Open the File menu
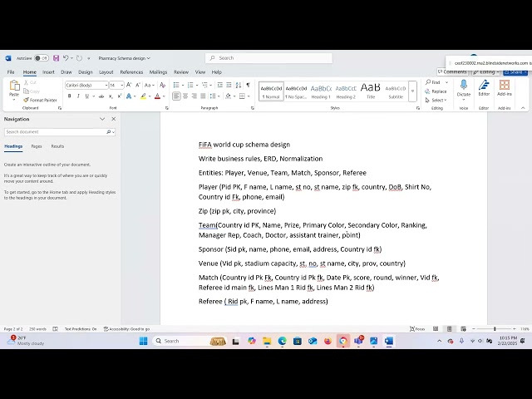532x399 pixels. [x=11, y=72]
